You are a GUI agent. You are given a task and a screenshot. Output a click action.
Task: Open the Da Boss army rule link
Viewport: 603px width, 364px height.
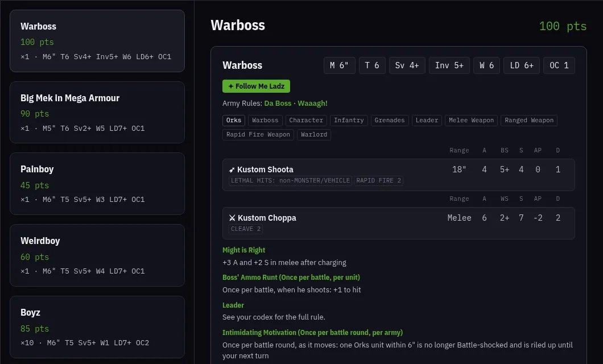point(278,104)
